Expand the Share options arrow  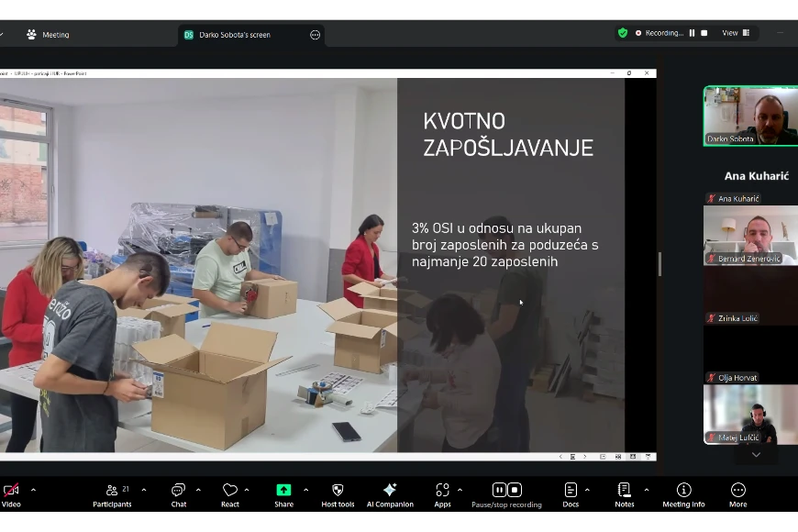305,490
